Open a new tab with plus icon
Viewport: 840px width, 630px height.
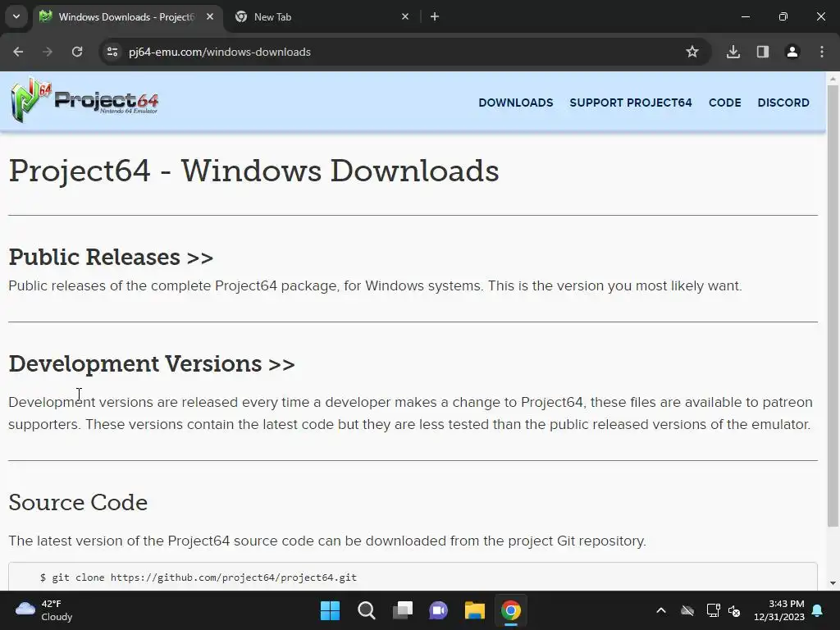point(435,16)
